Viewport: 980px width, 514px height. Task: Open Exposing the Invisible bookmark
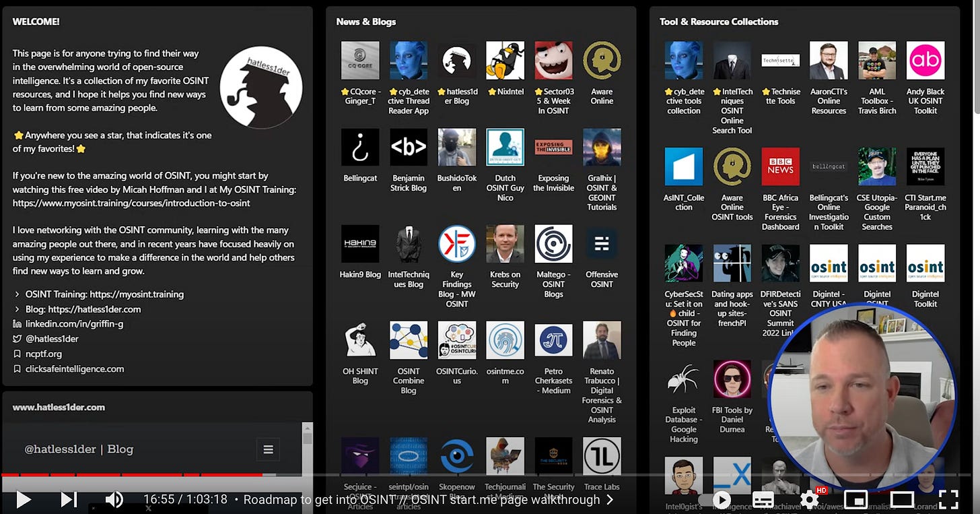554,147
